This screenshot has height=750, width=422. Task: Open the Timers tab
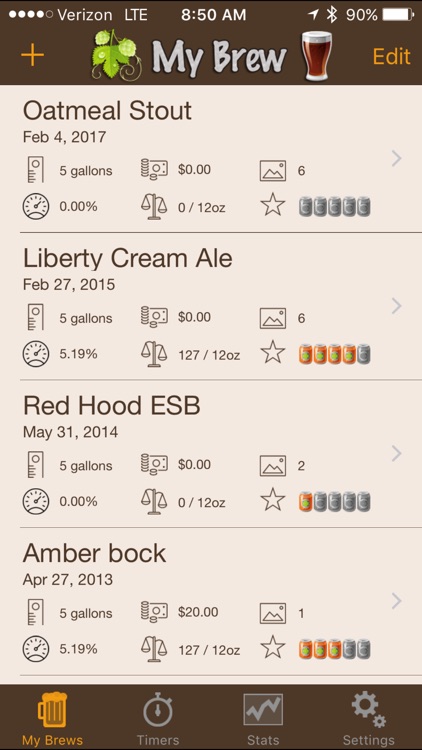click(158, 718)
